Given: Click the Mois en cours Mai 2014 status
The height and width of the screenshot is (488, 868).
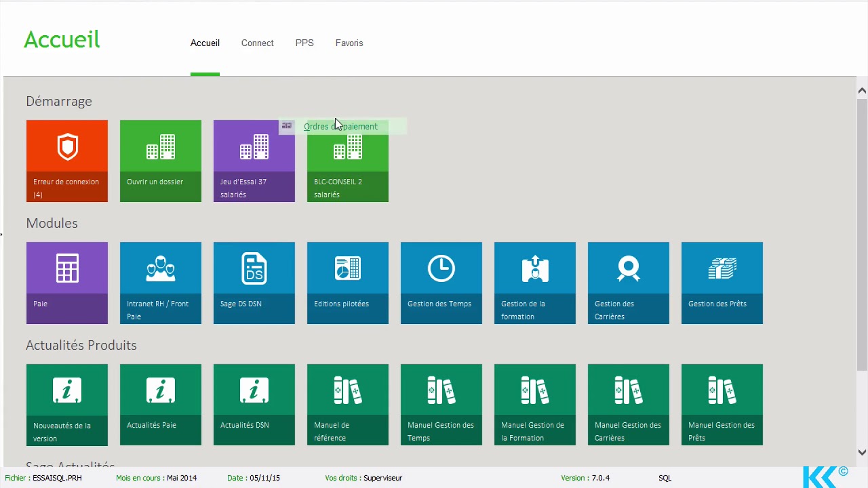Looking at the screenshot, I should (x=156, y=478).
